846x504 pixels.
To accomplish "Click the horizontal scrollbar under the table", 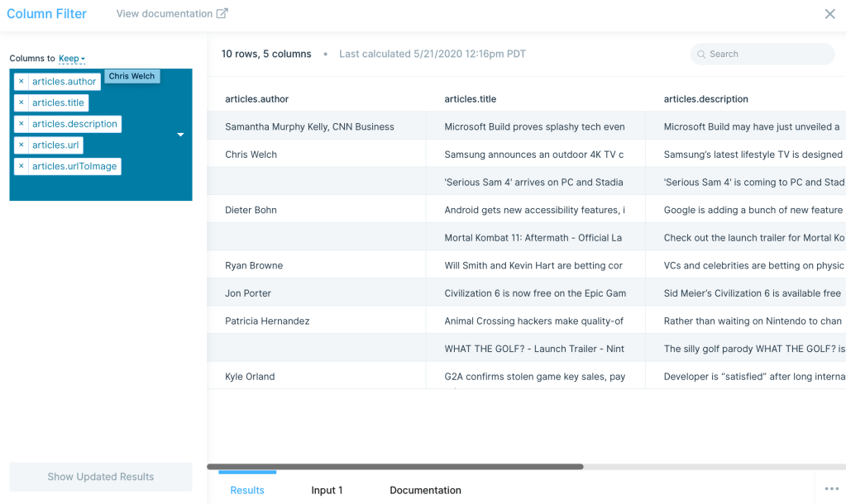I will (395, 467).
